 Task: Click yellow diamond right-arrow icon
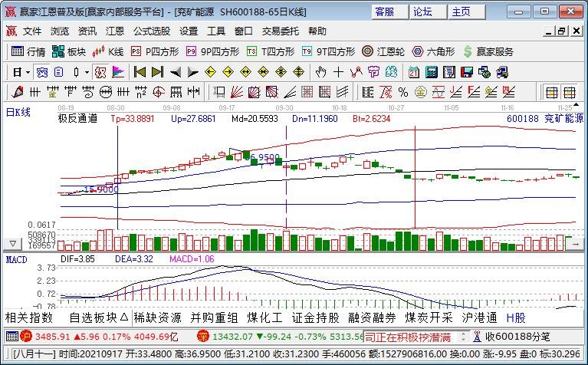point(228,72)
